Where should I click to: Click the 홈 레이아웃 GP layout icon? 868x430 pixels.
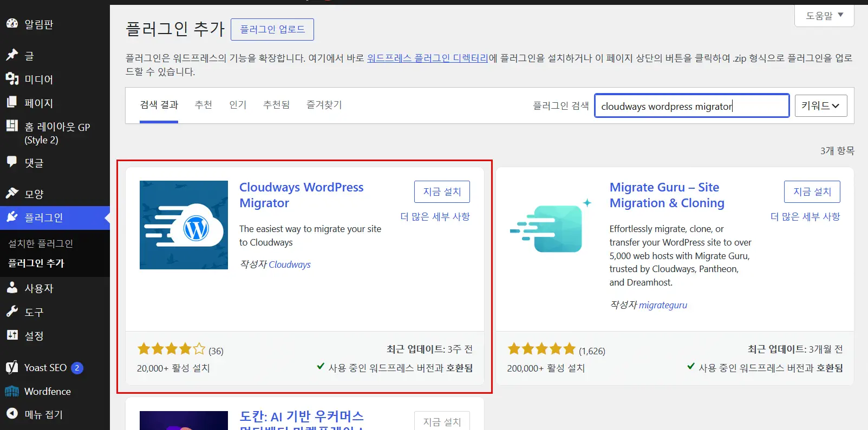click(x=12, y=127)
